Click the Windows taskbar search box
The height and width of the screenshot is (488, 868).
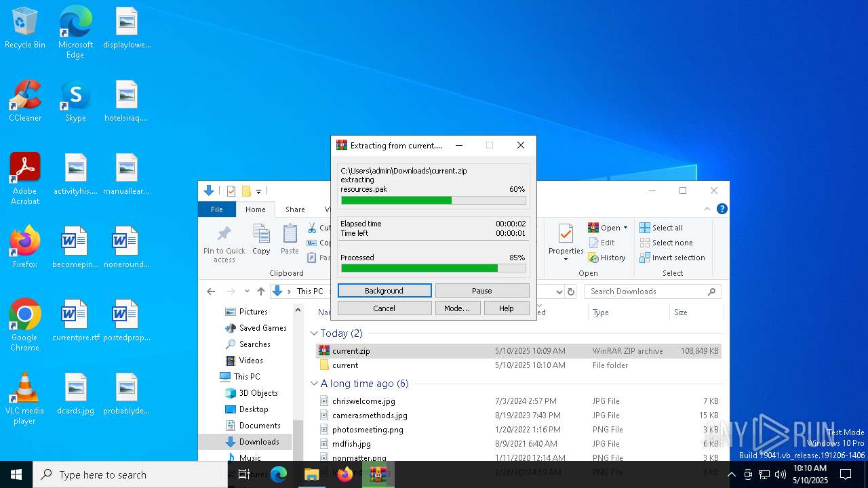pyautogui.click(x=130, y=474)
